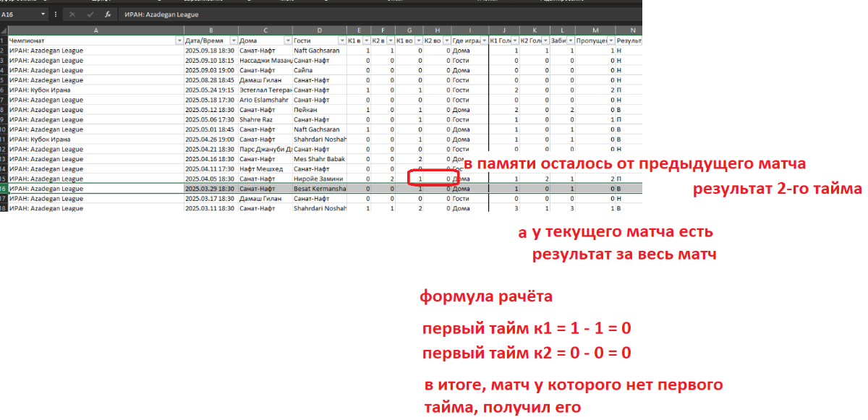Click the Select All corner triangle
The width and height of the screenshot is (868, 420).
(x=4, y=30)
